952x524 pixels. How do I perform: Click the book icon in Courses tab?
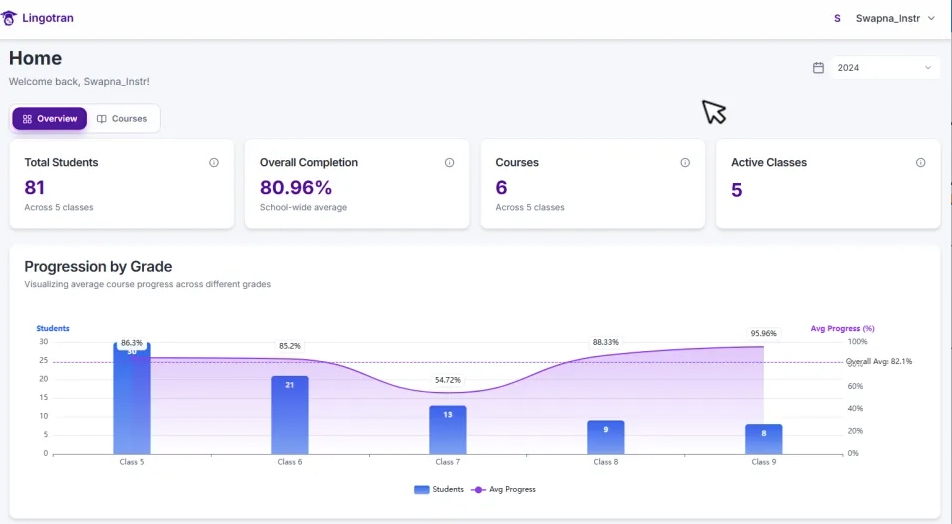(x=102, y=119)
